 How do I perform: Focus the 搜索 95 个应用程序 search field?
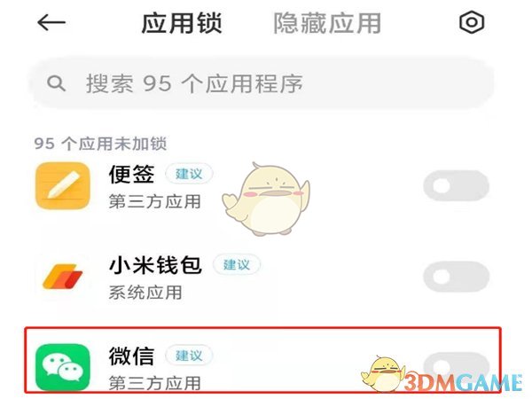pos(261,83)
